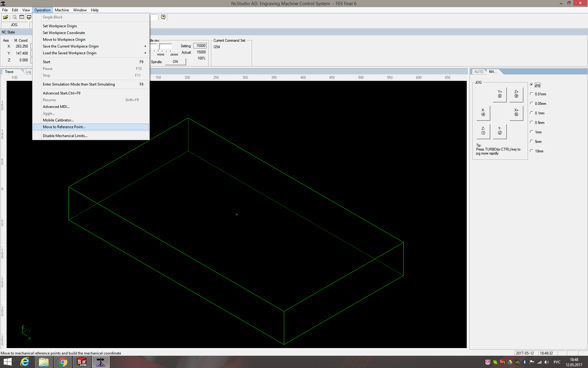Click the open file toolbar icon
Image resolution: width=588 pixels, height=368 pixels.
click(x=6, y=17)
